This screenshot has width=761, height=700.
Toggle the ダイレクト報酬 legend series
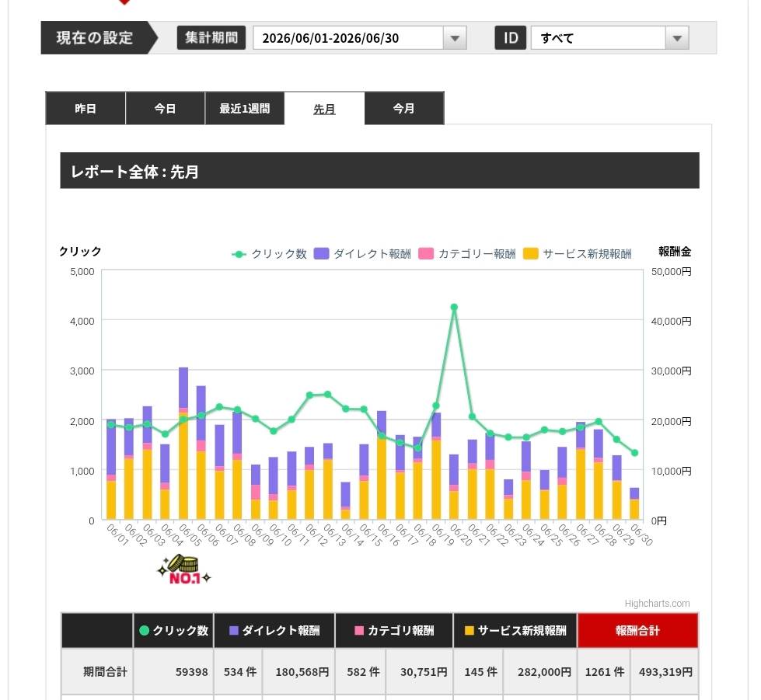(362, 254)
